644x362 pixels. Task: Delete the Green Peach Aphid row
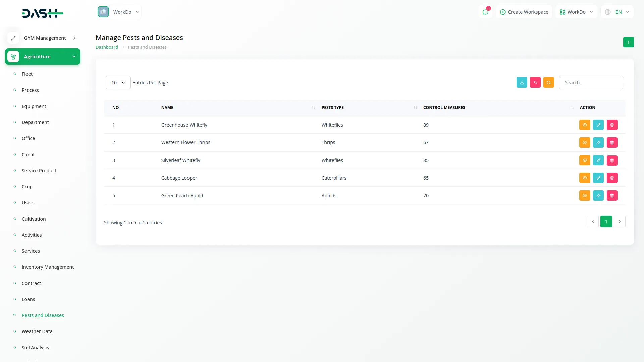(612, 196)
